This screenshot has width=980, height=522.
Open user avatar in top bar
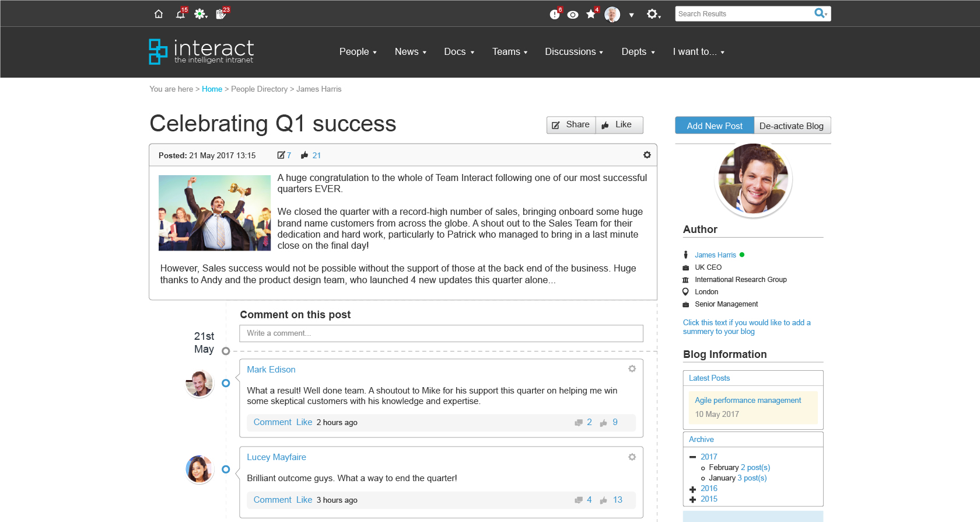(x=612, y=14)
